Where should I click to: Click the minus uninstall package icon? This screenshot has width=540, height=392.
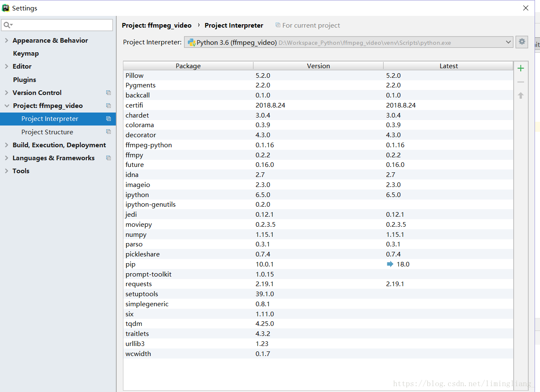(x=521, y=82)
